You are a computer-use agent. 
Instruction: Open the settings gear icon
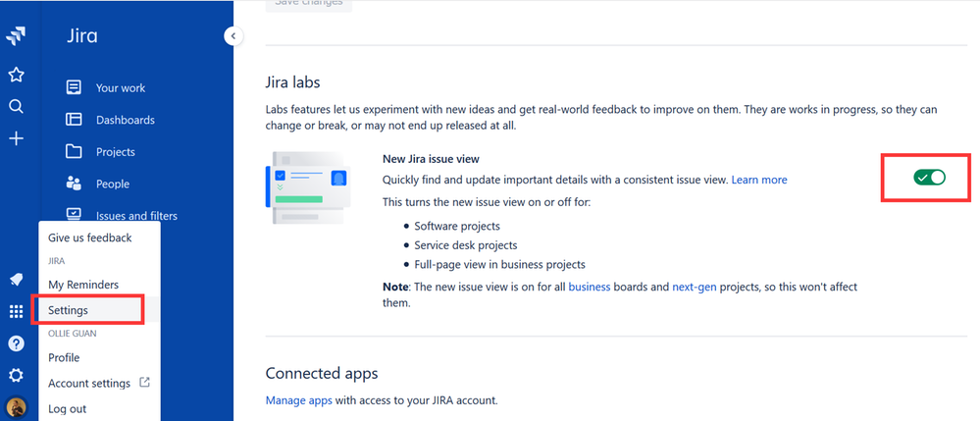coord(17,375)
